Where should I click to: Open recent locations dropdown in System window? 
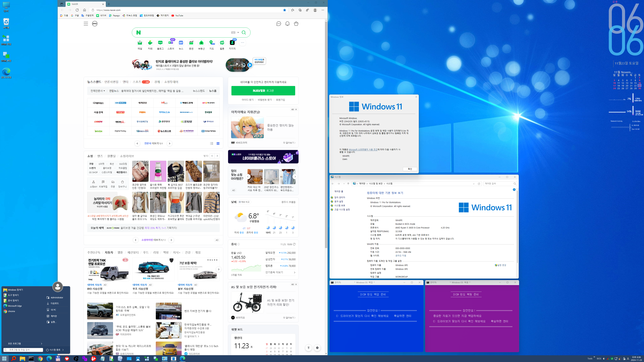(x=344, y=184)
